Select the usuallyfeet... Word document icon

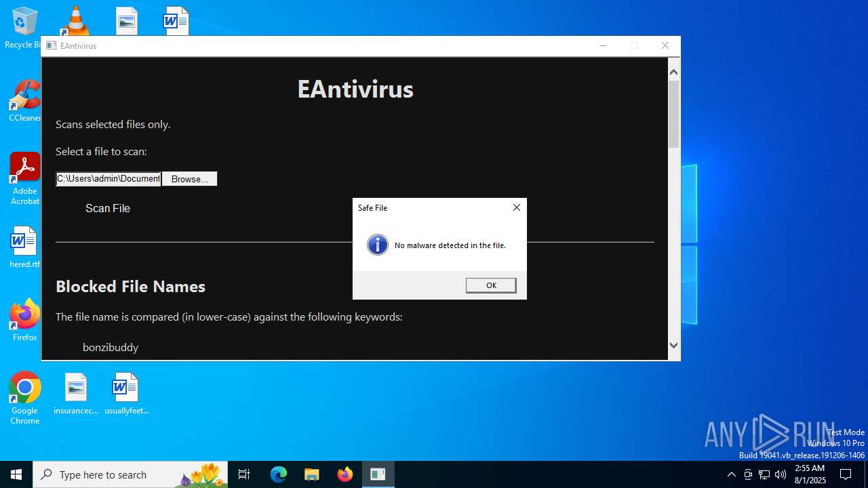(127, 394)
